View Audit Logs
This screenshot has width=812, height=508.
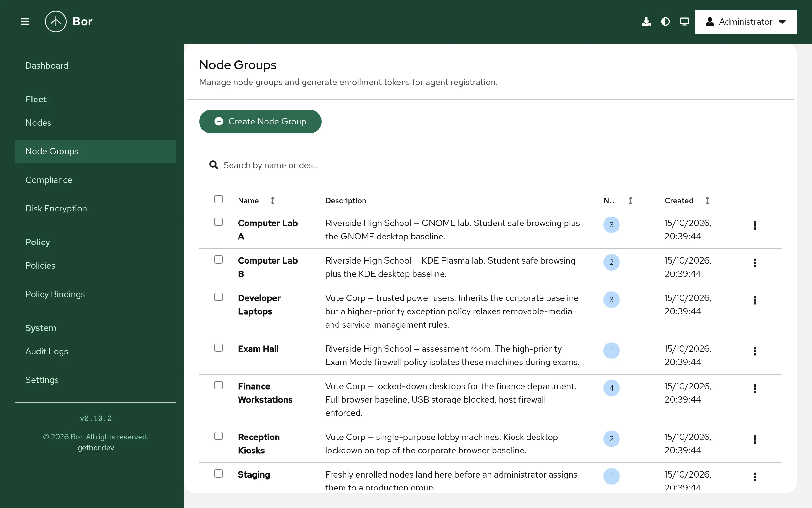click(x=95, y=351)
